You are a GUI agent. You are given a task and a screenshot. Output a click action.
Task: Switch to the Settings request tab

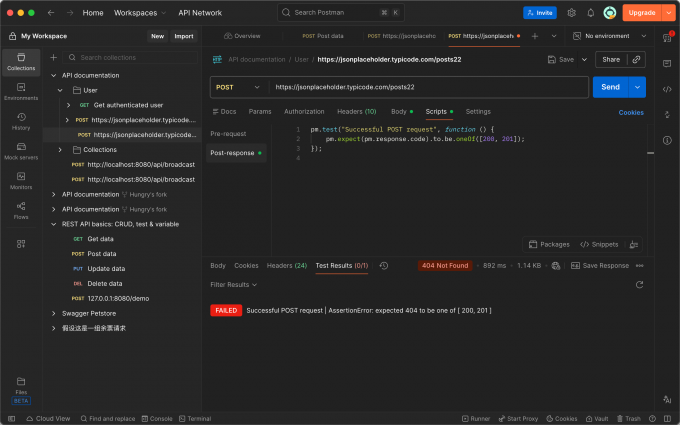(478, 111)
